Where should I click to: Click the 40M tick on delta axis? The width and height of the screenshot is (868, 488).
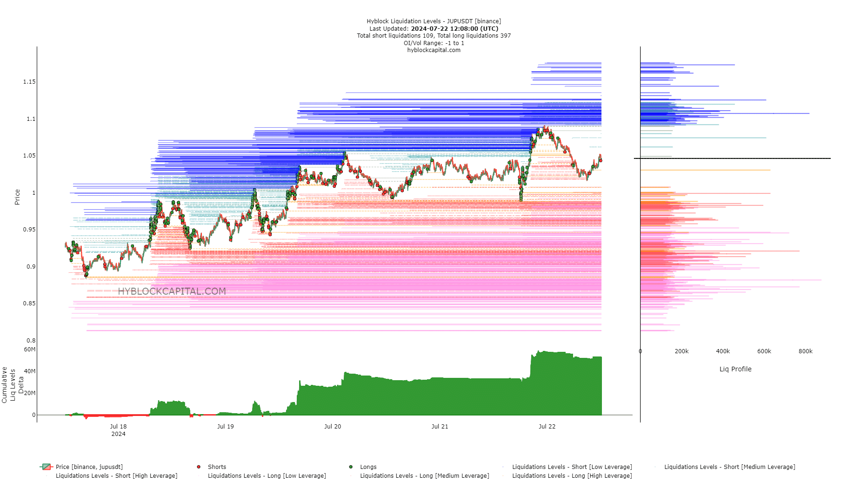[x=30, y=371]
